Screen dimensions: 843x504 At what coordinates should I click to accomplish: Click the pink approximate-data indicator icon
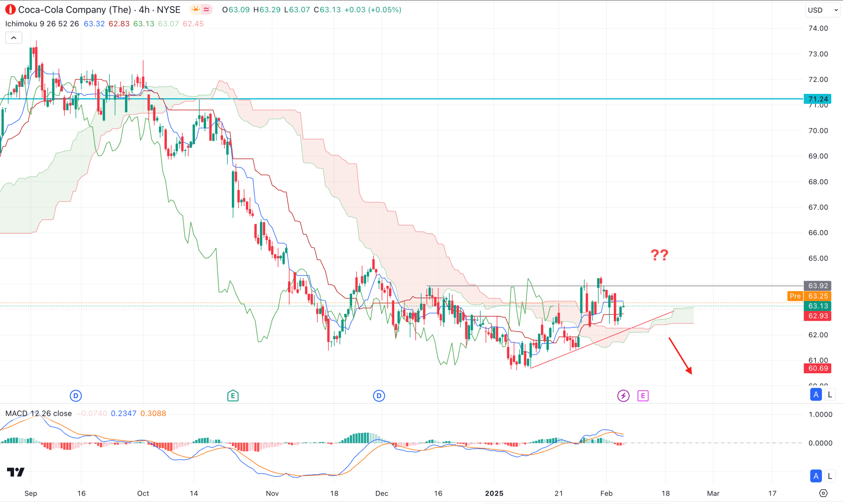pos(206,9)
